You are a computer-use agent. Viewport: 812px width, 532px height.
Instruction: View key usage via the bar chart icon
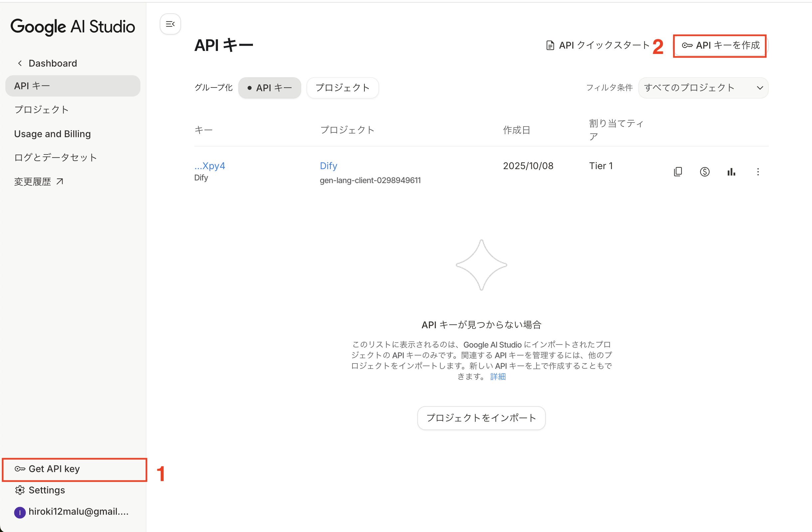point(731,172)
